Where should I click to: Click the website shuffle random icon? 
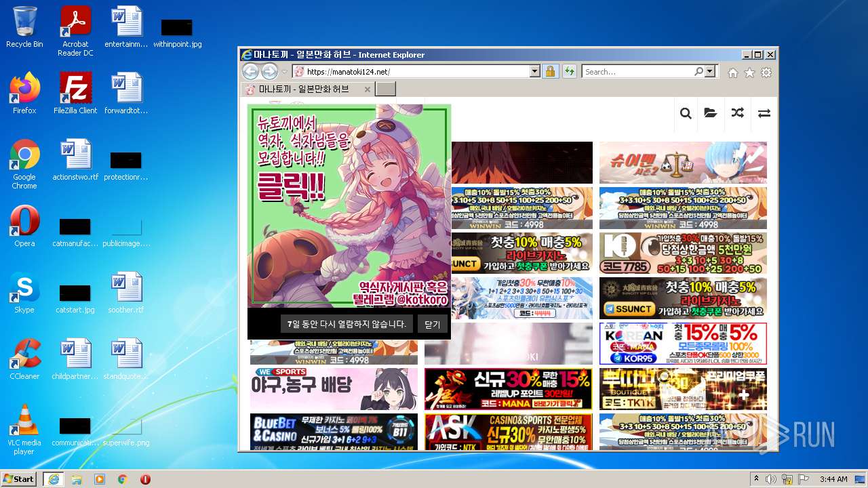tap(737, 113)
